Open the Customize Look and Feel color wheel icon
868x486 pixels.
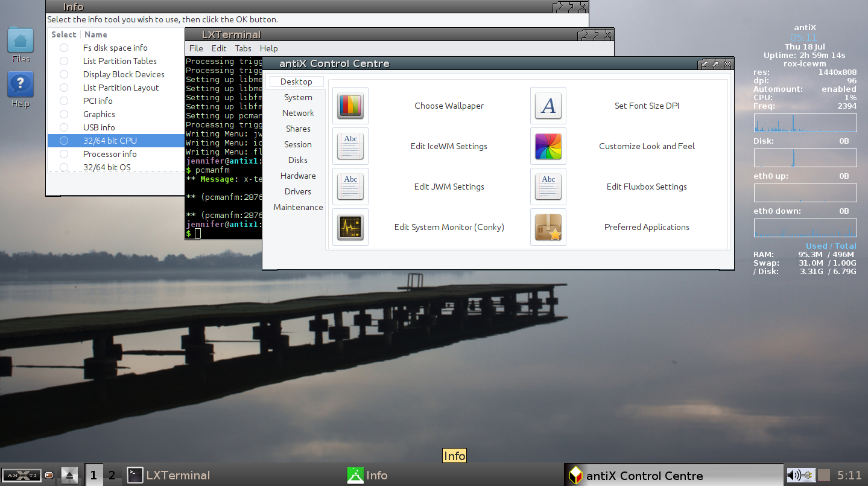[548, 146]
